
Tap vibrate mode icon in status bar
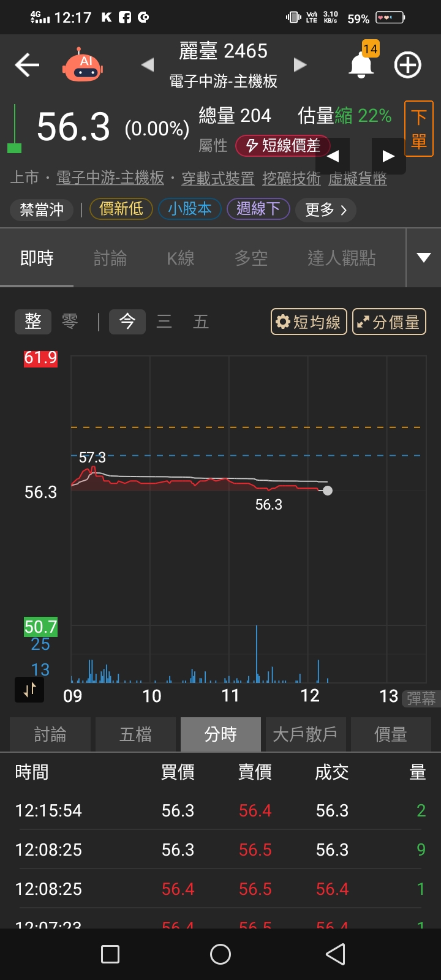[x=294, y=18]
